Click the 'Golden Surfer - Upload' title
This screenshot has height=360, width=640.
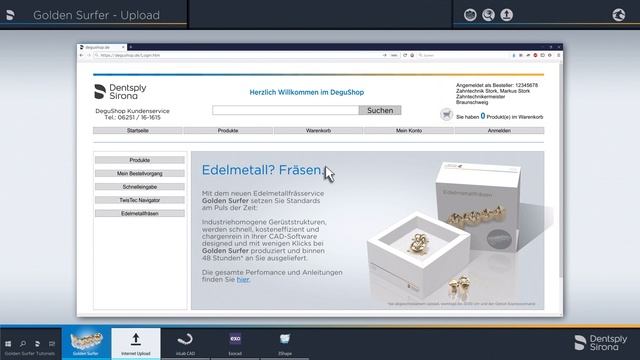(96, 15)
